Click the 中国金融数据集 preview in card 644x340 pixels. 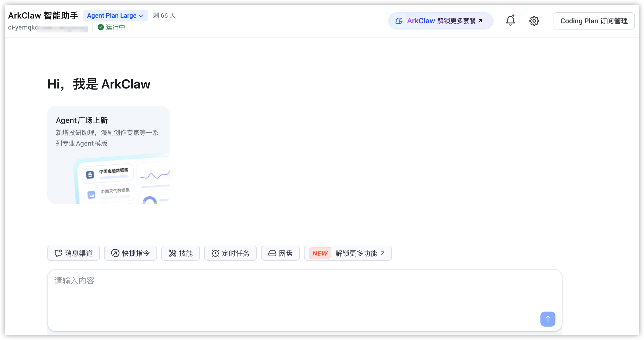point(108,173)
